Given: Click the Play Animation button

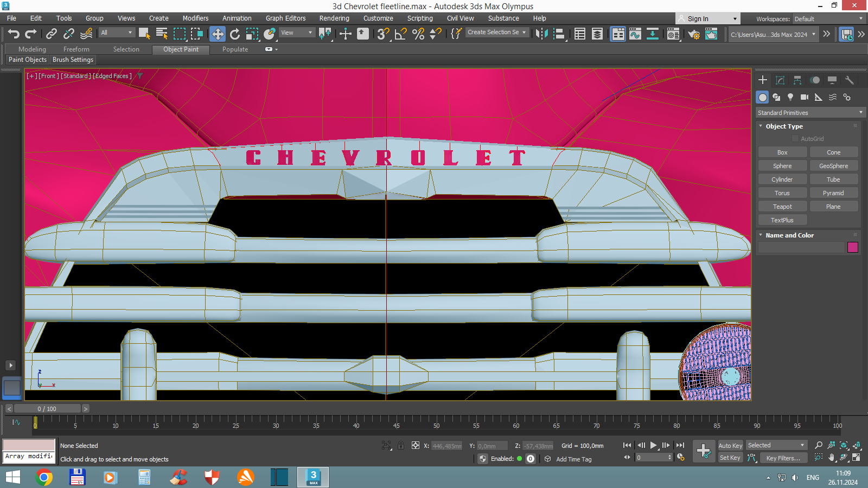Looking at the screenshot, I should [654, 445].
